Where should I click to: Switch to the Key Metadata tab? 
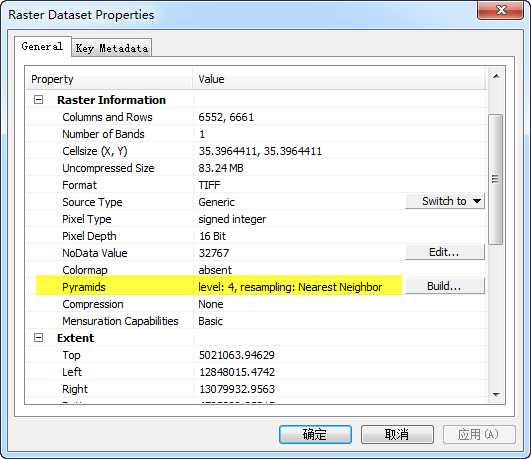(111, 48)
